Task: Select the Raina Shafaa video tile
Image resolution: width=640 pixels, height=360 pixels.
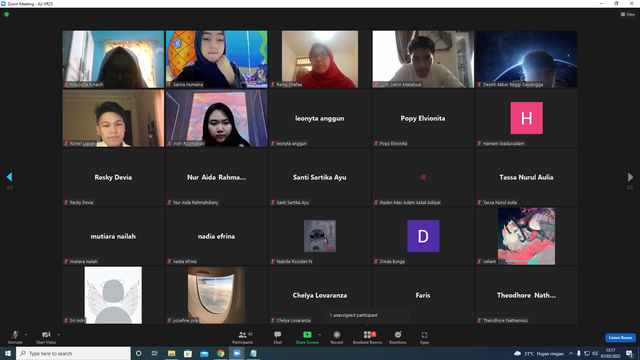Action: pos(320,59)
